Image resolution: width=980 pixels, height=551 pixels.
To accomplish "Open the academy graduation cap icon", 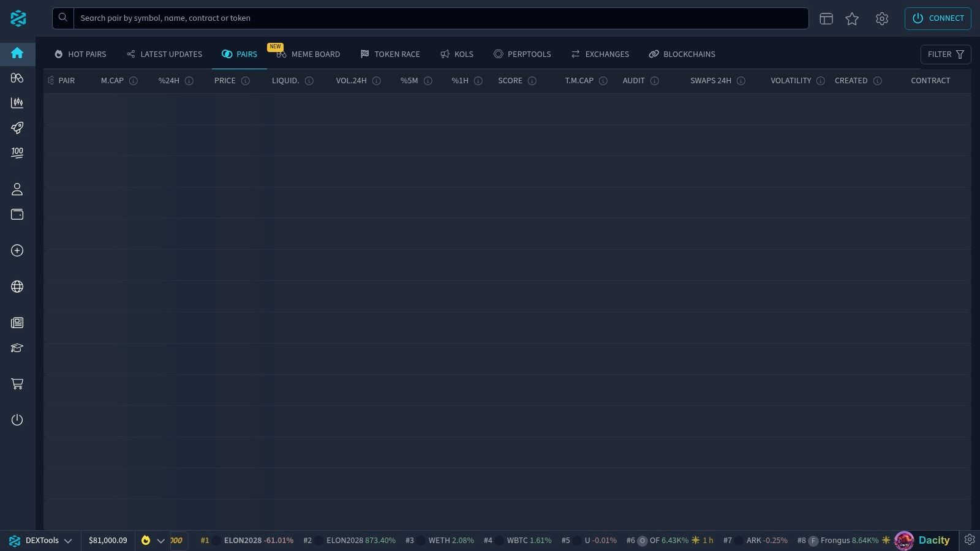I will pyautogui.click(x=17, y=348).
